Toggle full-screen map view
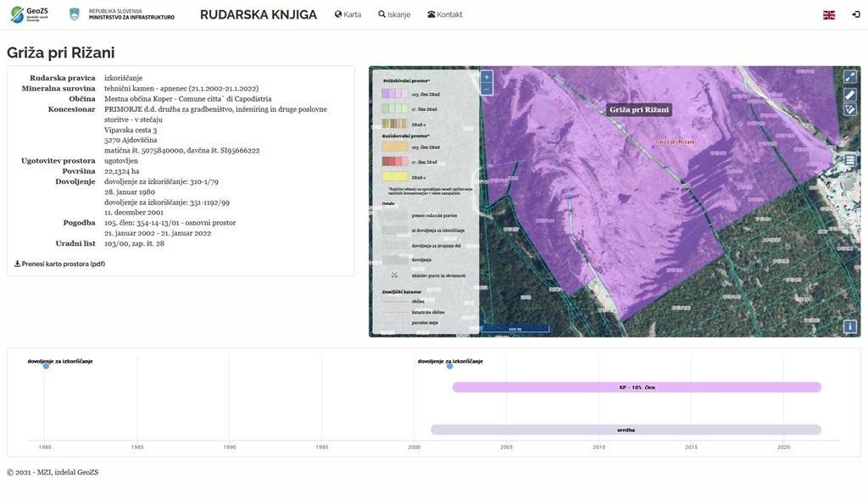This screenshot has width=868, height=500. tap(850, 76)
